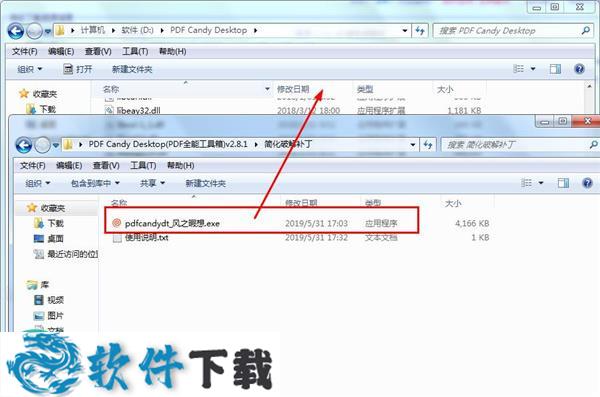Sort by 大小 column in front window

(x=453, y=203)
